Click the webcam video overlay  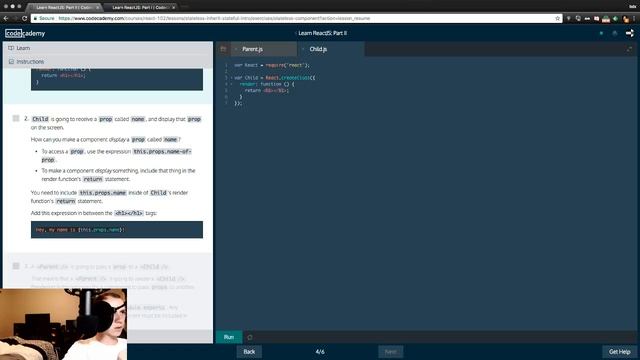pyautogui.click(x=64, y=324)
